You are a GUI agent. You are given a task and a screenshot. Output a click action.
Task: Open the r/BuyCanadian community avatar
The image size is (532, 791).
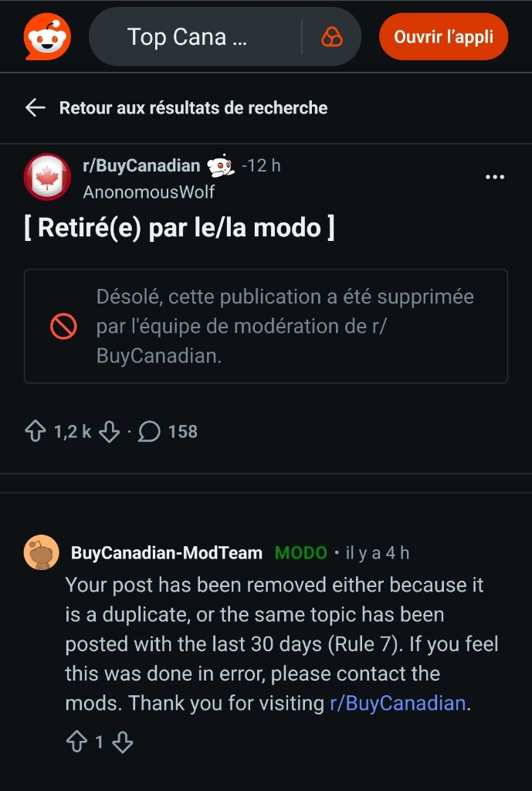[x=47, y=178]
